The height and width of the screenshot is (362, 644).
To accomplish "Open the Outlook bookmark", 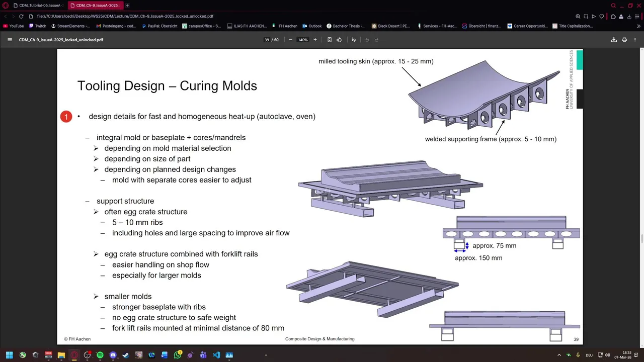I will pyautogui.click(x=311, y=26).
